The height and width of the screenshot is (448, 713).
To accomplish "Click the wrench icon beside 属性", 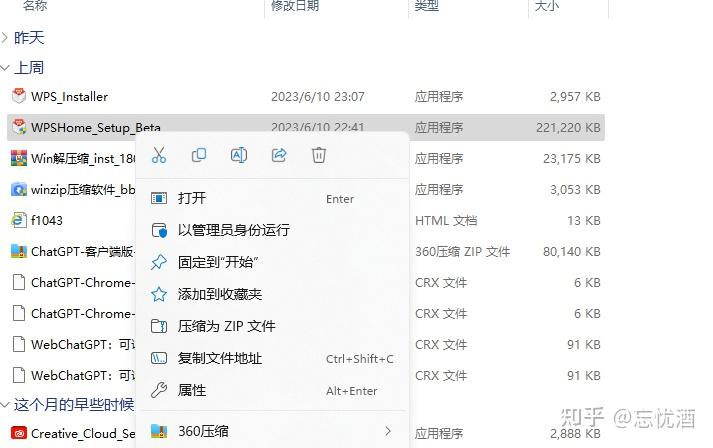I will click(159, 390).
